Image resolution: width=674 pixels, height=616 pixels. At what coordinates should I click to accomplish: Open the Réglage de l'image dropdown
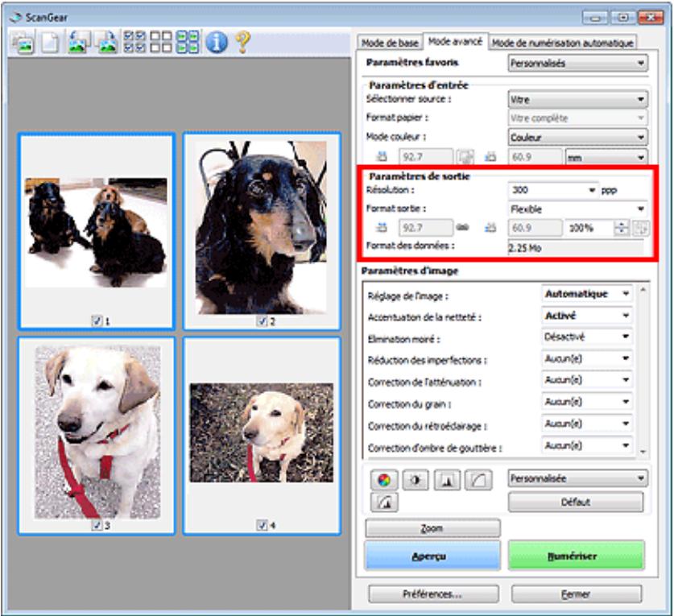(586, 294)
